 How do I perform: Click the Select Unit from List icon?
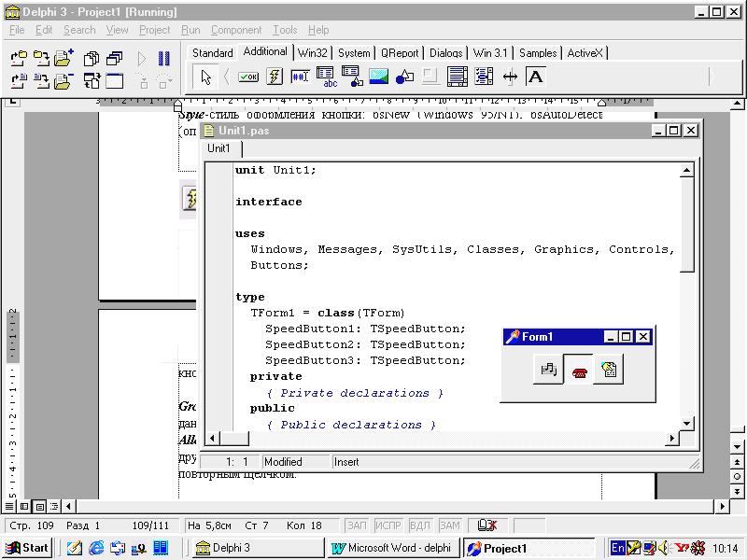92,59
